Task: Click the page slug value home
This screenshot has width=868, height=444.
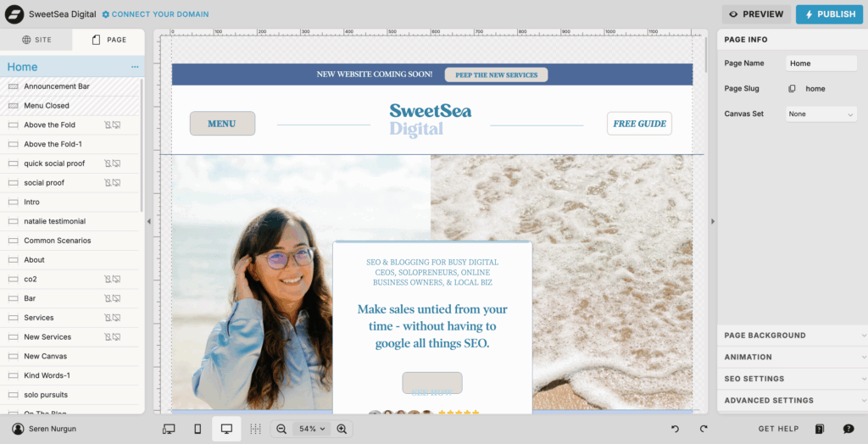Action: 815,89
